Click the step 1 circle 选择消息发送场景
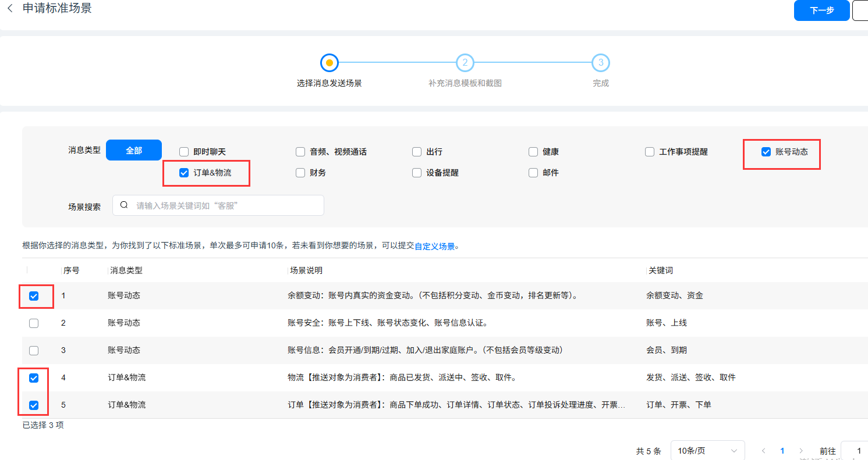Image resolution: width=868 pixels, height=460 pixels. point(330,63)
